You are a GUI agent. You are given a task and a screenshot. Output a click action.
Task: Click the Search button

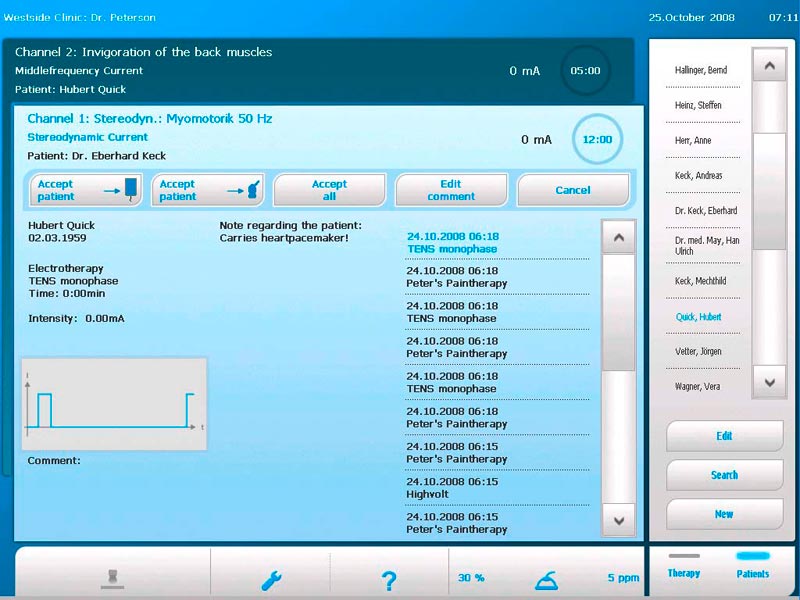tap(724, 475)
